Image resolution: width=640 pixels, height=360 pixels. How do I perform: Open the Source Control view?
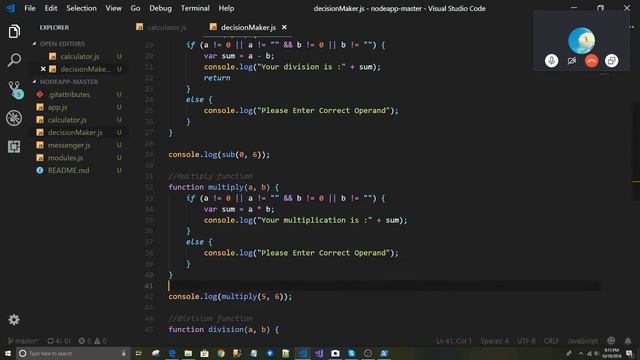pyautogui.click(x=15, y=89)
